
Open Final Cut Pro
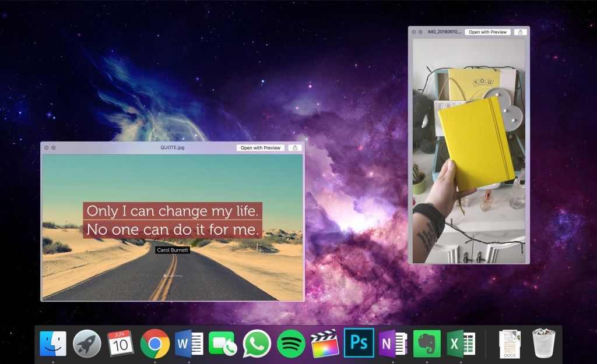point(325,343)
